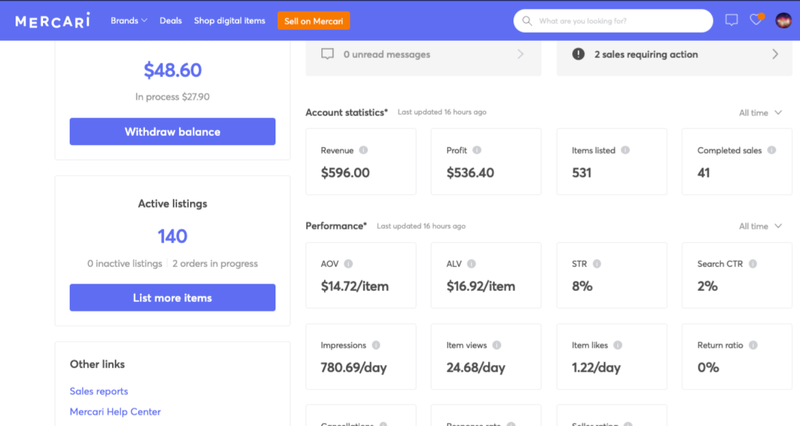
Task: Open the messages chat icon in header
Action: [x=731, y=20]
